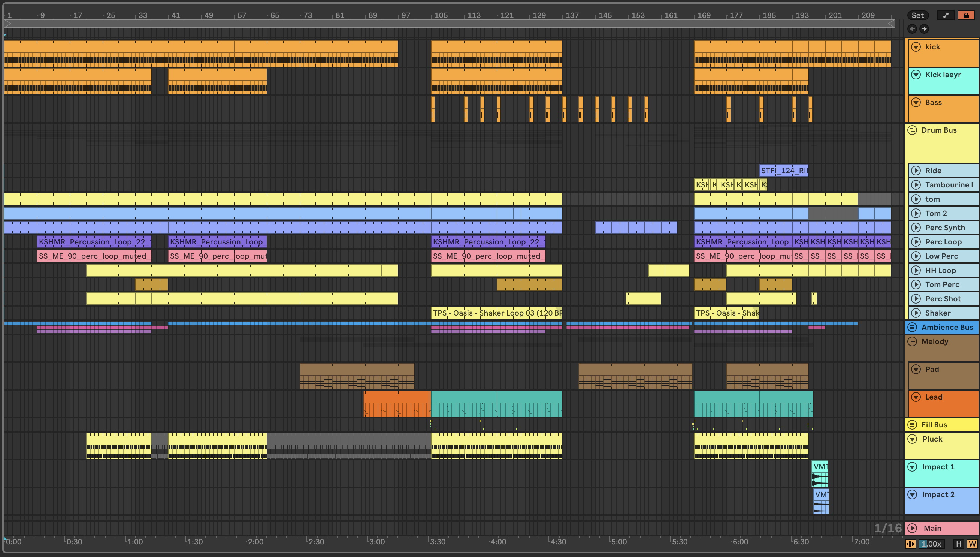Expand the Perc Loop track
This screenshot has width=980, height=557.
pyautogui.click(x=916, y=242)
